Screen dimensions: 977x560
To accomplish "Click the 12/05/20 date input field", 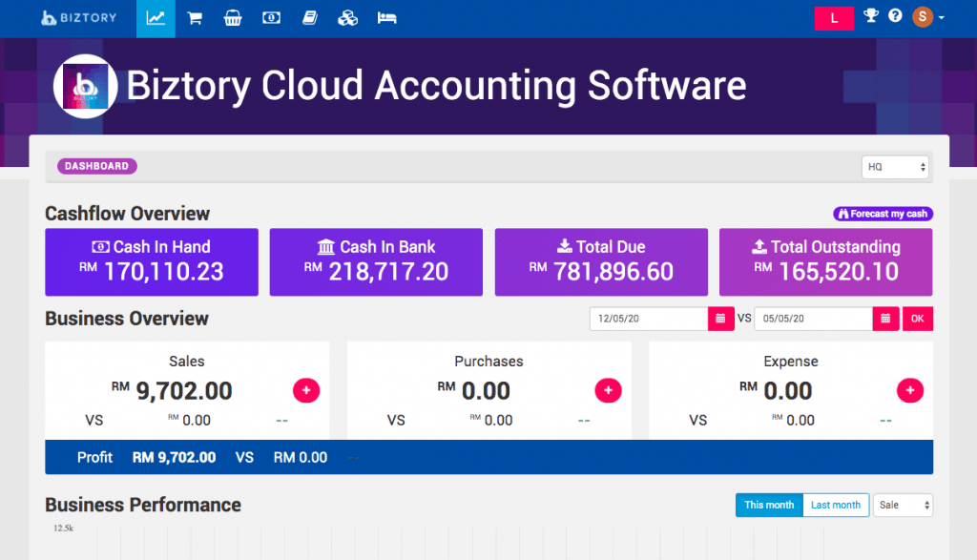I will pos(649,319).
